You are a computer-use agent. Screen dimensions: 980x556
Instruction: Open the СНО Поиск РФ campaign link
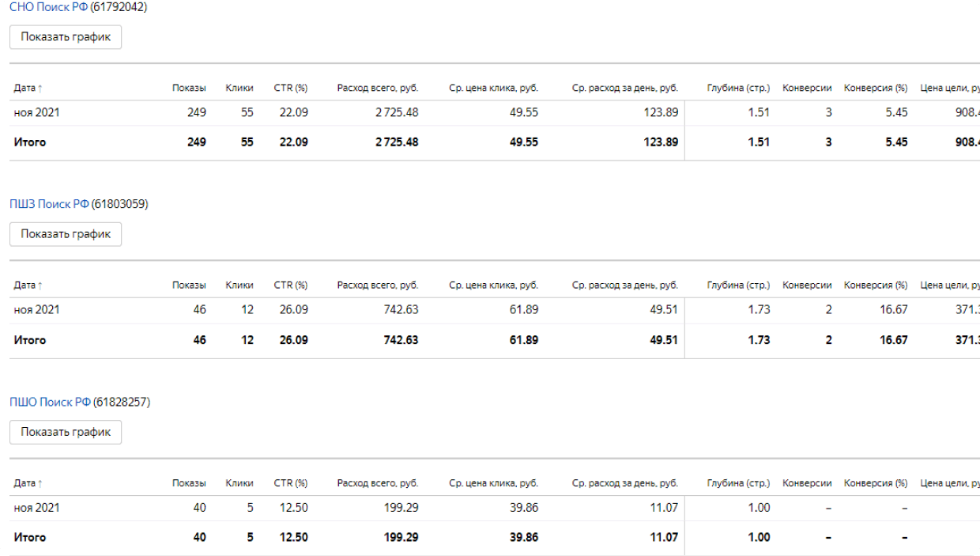49,6
